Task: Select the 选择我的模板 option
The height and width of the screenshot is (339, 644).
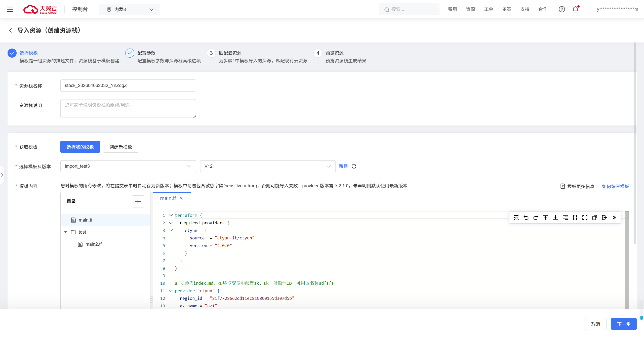Action: pyautogui.click(x=80, y=147)
